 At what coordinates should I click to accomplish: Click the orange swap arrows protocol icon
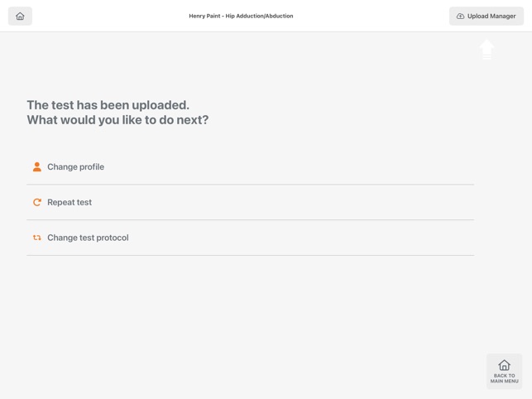pos(37,238)
